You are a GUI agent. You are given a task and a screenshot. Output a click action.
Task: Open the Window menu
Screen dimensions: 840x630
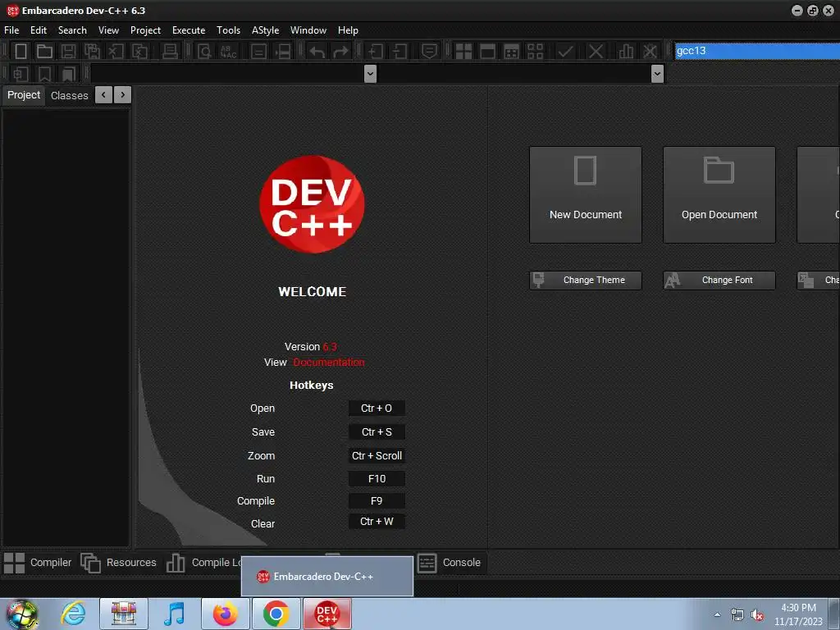pos(308,30)
